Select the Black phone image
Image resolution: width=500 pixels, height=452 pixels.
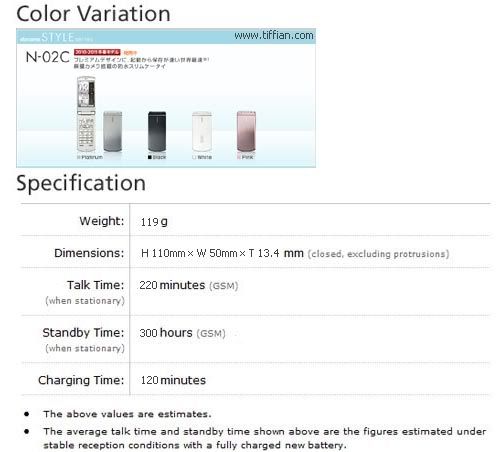pos(157,131)
